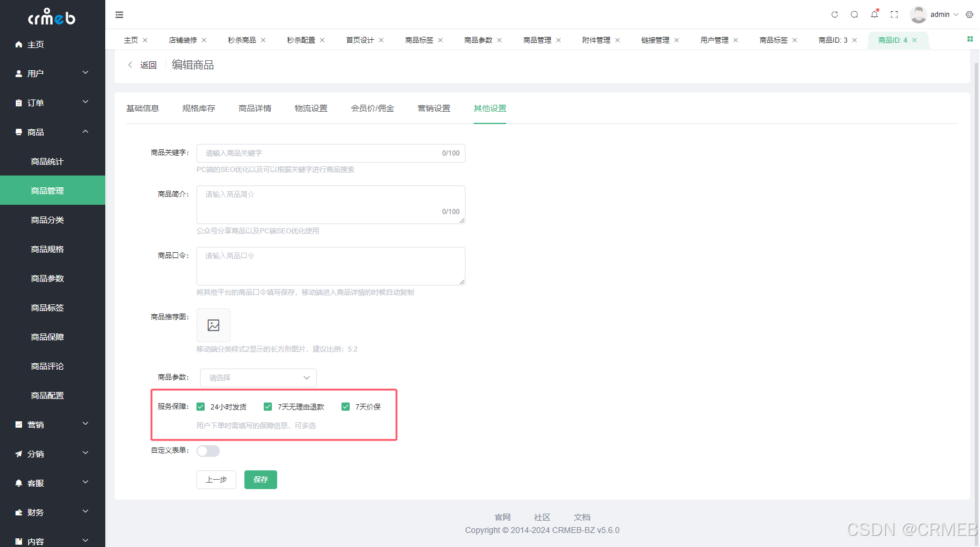Switch to the 商品标签 tab after 首页设计
The height and width of the screenshot is (547, 980).
(419, 40)
